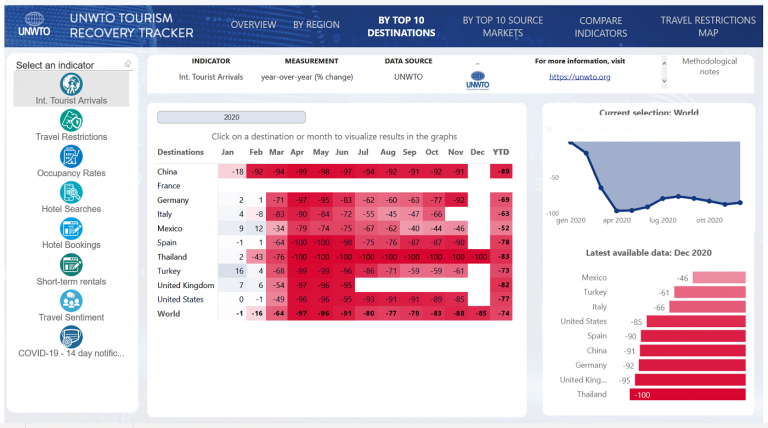Select the Int. Tourist Arrivals indicator icon
The height and width of the screenshot is (428, 768).
pos(71,84)
